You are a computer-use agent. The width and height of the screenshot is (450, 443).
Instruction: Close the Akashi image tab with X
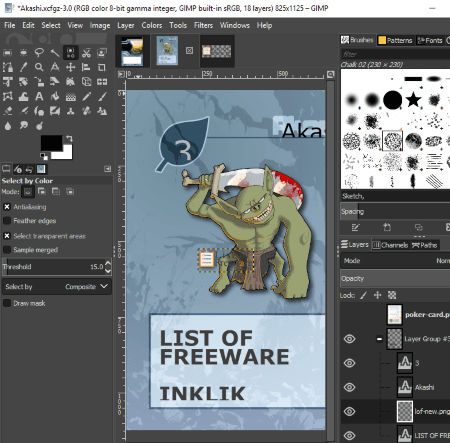(189, 51)
